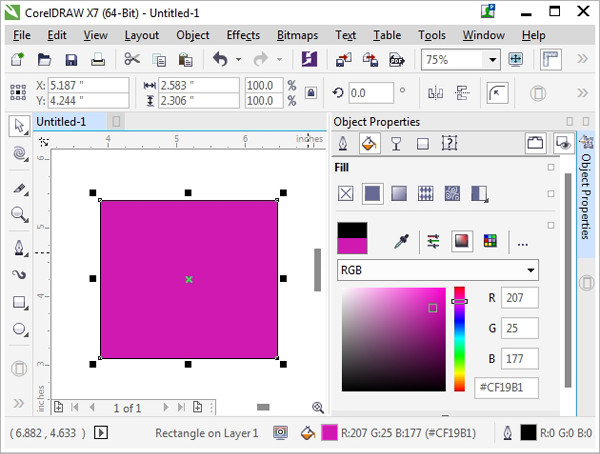Select the Vector pattern fill type
The width and height of the screenshot is (600, 454).
(426, 193)
